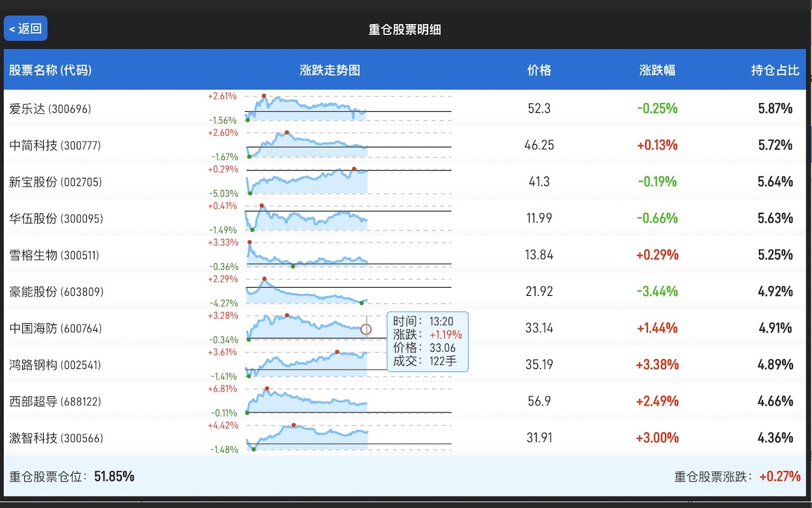The image size is (812, 508).
Task: Click the hollow circle cursor on 中国海防 chart
Action: [367, 328]
